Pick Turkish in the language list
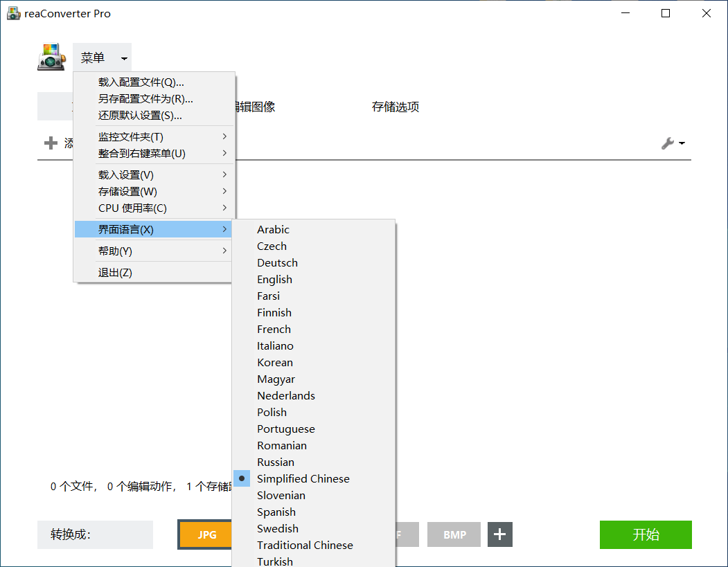The height and width of the screenshot is (567, 728). [314, 561]
